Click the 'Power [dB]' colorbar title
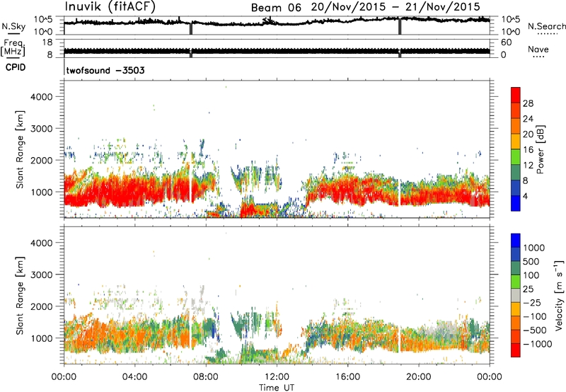 coord(540,149)
